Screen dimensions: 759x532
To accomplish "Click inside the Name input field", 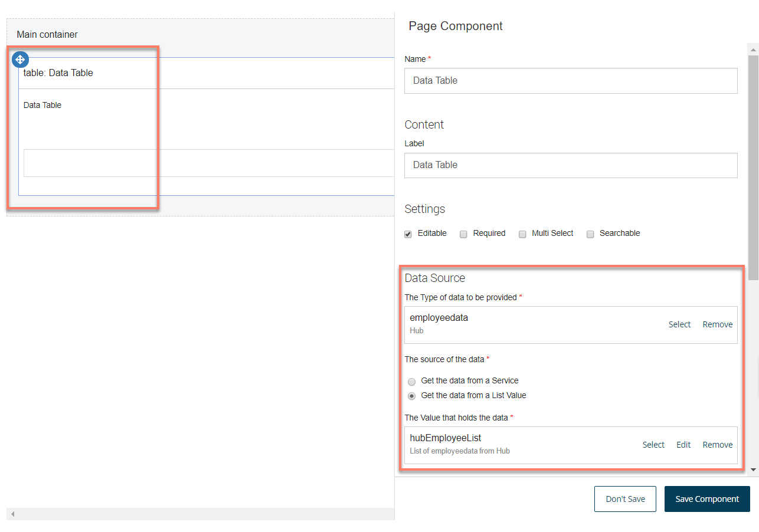I will [x=570, y=80].
